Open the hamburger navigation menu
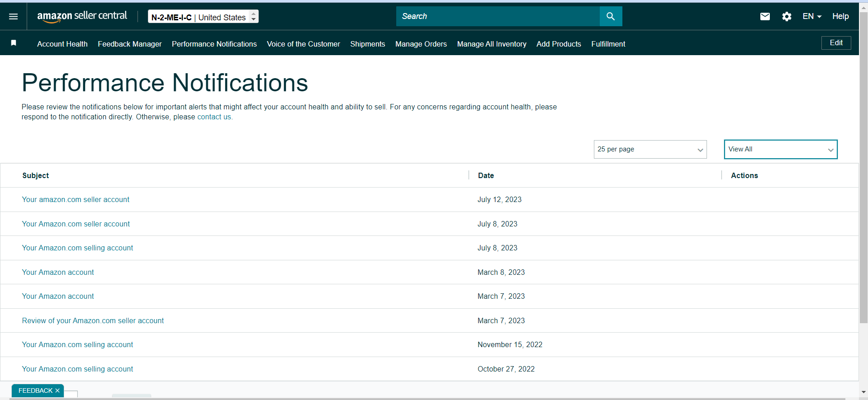 pos(14,16)
